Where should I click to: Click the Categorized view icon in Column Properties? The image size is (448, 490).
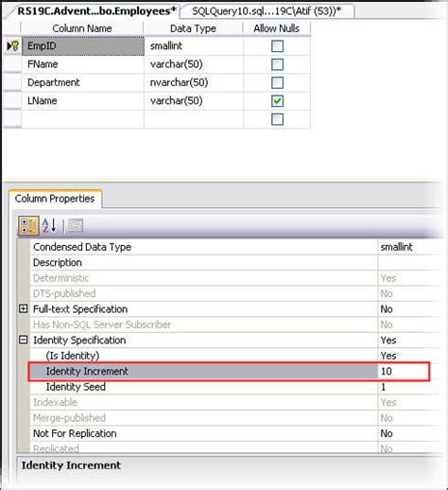point(28,226)
